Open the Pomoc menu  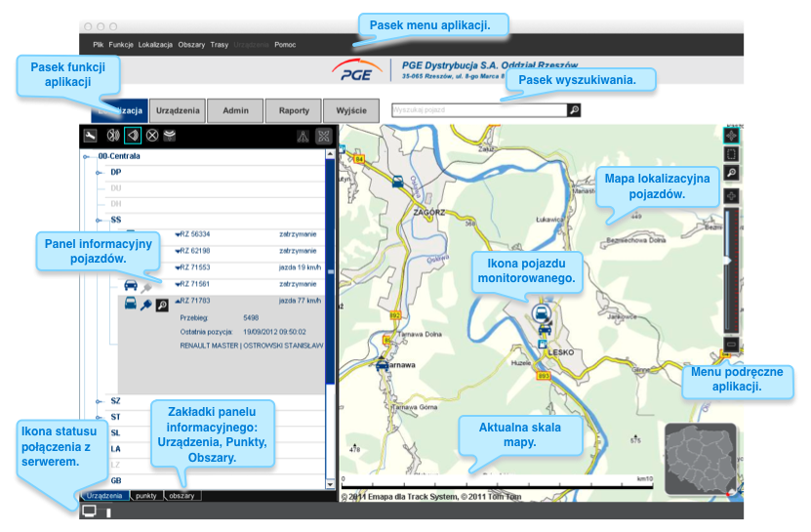pyautogui.click(x=285, y=45)
